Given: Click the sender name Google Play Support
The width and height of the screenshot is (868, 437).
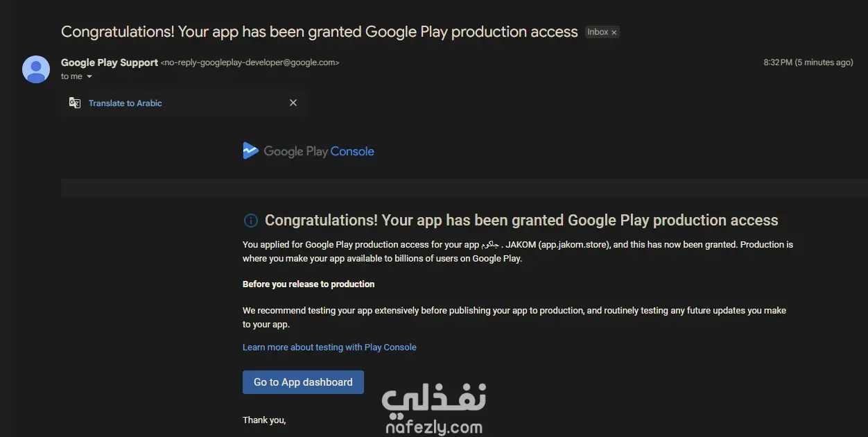Looking at the screenshot, I should pos(110,62).
